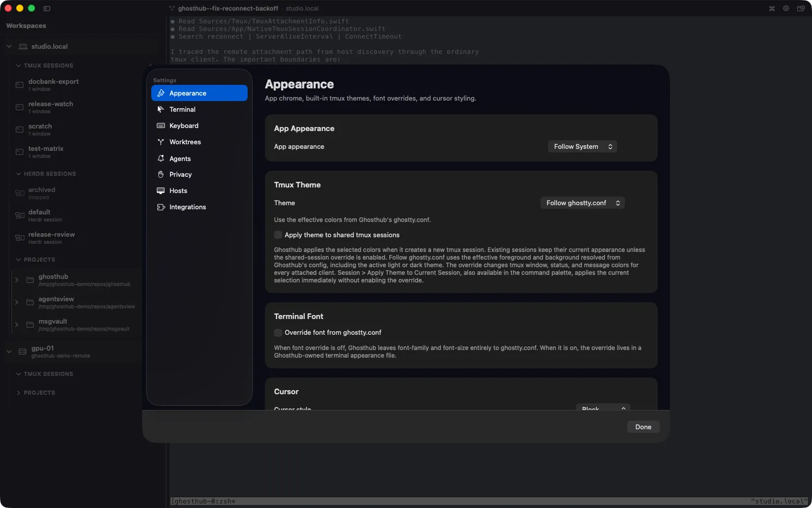Click the docbank-export session terminal icon
This screenshot has width=812, height=508.
coord(19,85)
